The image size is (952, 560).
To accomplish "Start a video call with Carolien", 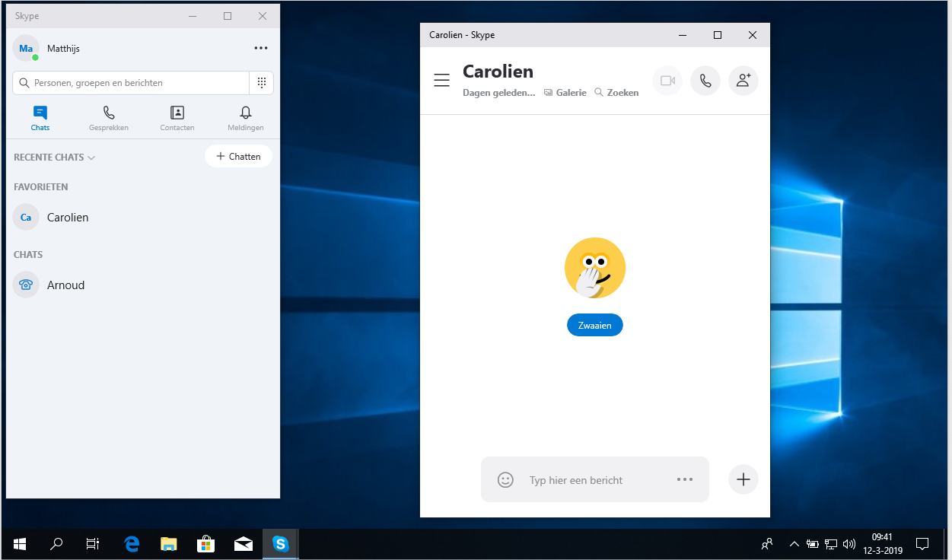I will click(x=667, y=81).
